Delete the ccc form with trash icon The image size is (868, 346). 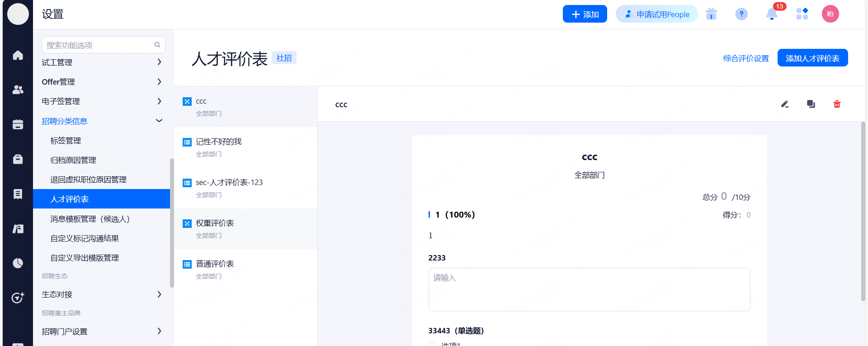click(837, 104)
